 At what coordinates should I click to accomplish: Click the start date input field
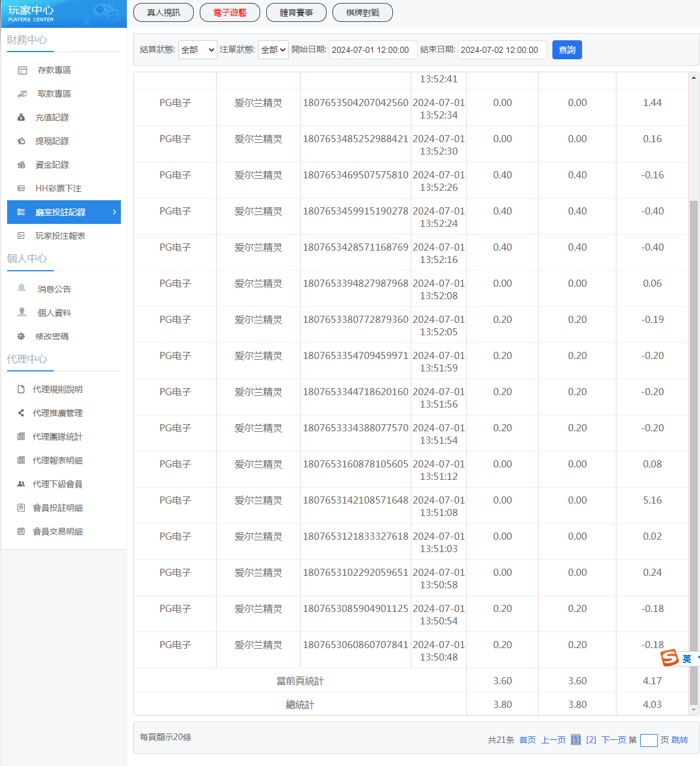373,50
